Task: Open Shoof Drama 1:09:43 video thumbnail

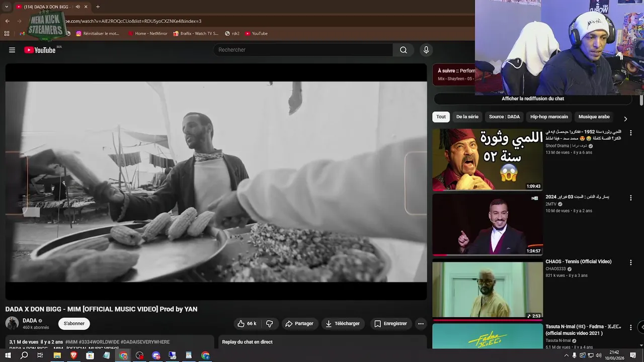Action: point(488,159)
